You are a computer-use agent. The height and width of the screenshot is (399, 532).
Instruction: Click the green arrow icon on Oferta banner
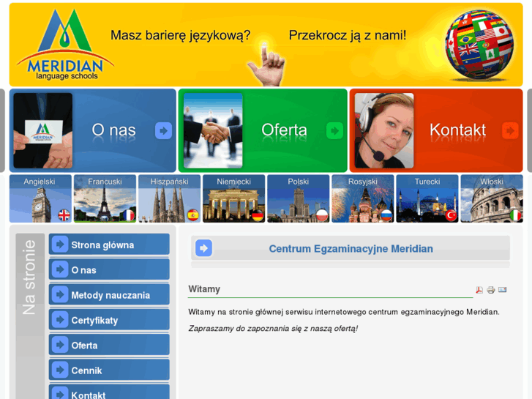tap(334, 131)
